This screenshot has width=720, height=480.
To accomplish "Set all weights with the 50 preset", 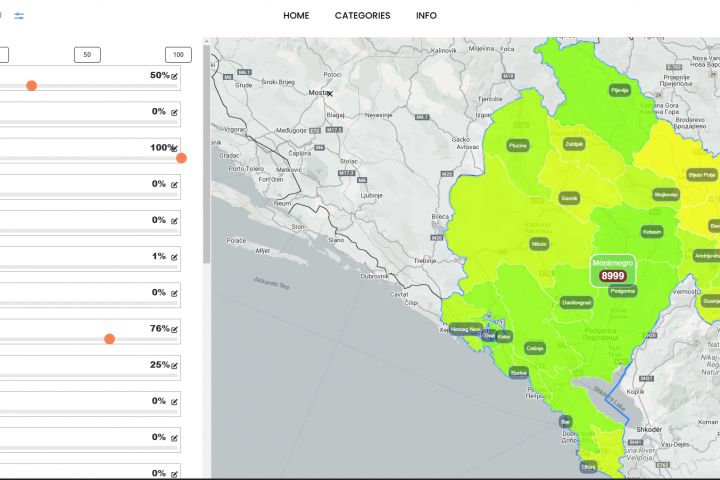I will click(87, 55).
